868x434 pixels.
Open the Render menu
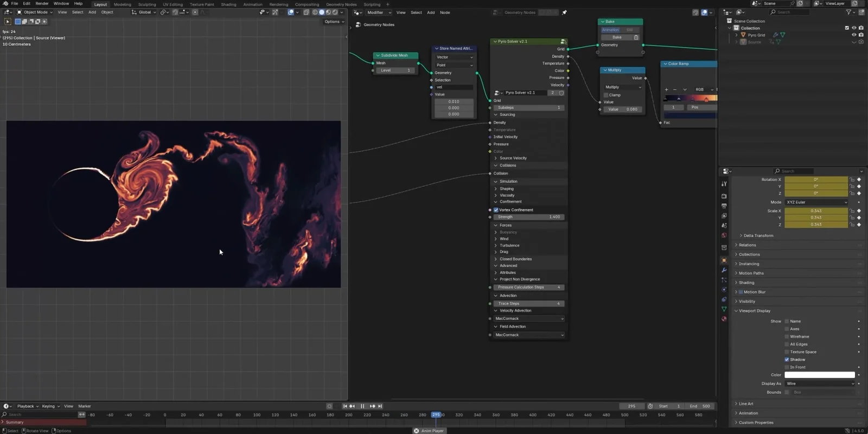[42, 4]
